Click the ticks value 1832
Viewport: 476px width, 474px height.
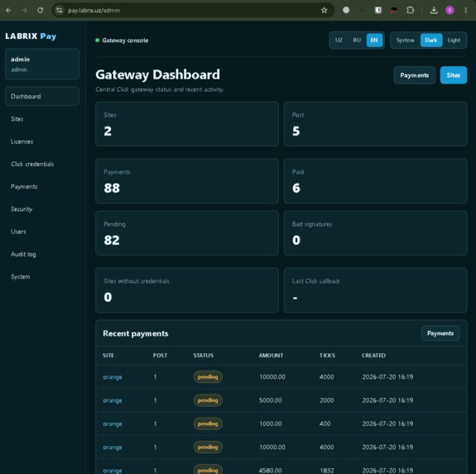point(327,471)
